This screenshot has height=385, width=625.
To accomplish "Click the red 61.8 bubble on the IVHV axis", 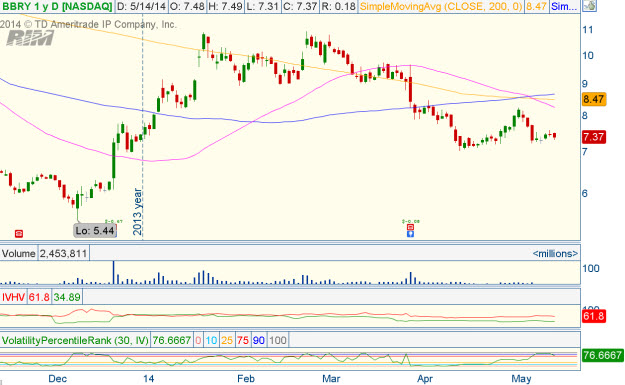I will coord(594,316).
